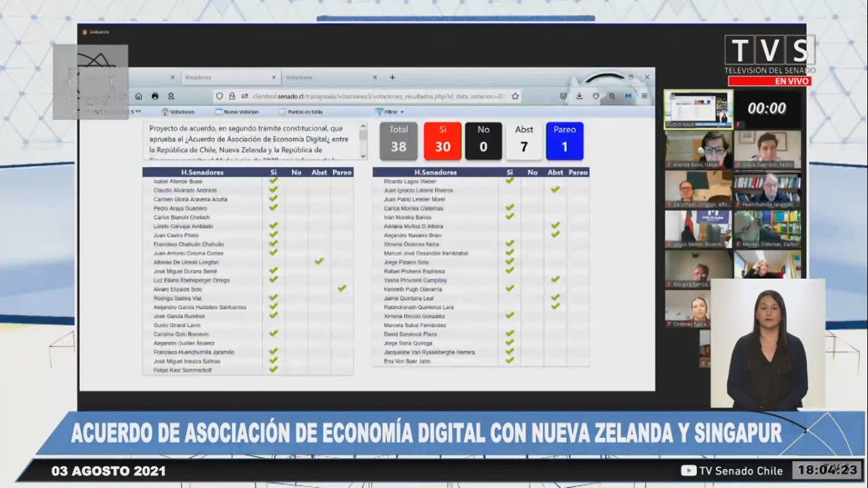
Task: Select the row 'Carlos Montes Cisternas'
Action: point(481,208)
